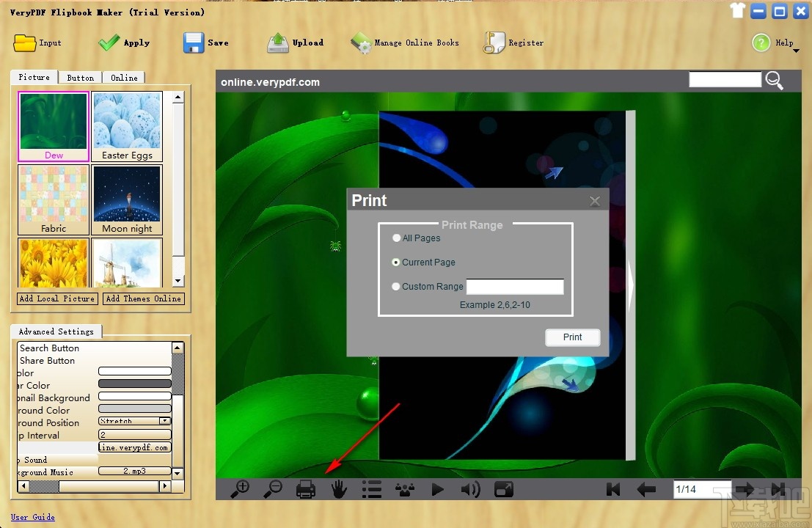Open the Print dialog from the toolbar
The image size is (812, 528).
coord(305,488)
